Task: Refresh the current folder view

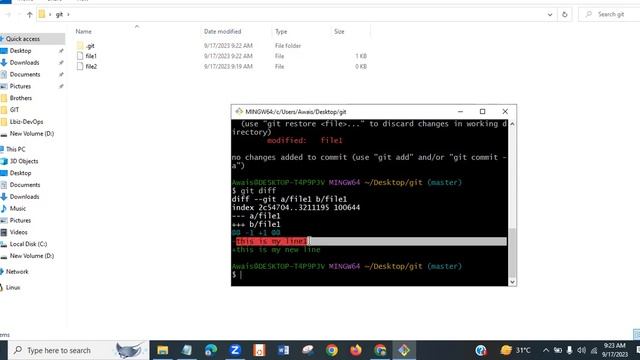Action: click(x=564, y=14)
